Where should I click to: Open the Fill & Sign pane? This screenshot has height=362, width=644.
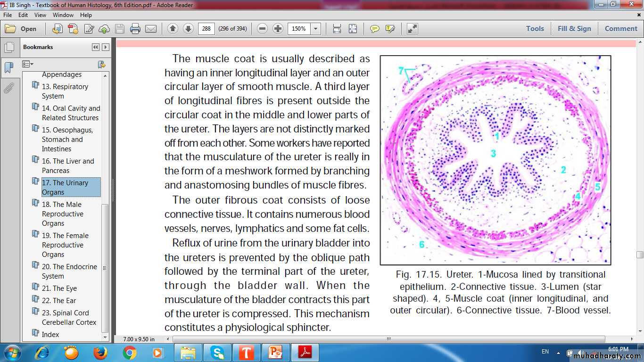(x=574, y=29)
